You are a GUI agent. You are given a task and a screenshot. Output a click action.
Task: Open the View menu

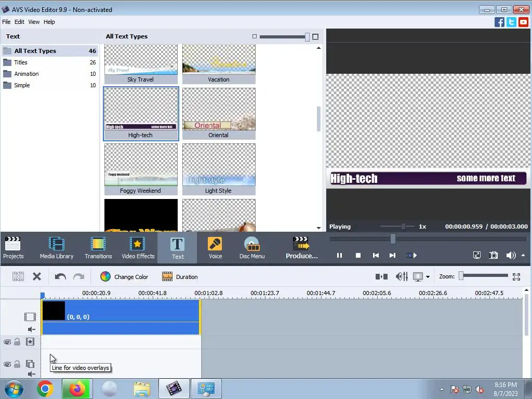pos(34,22)
